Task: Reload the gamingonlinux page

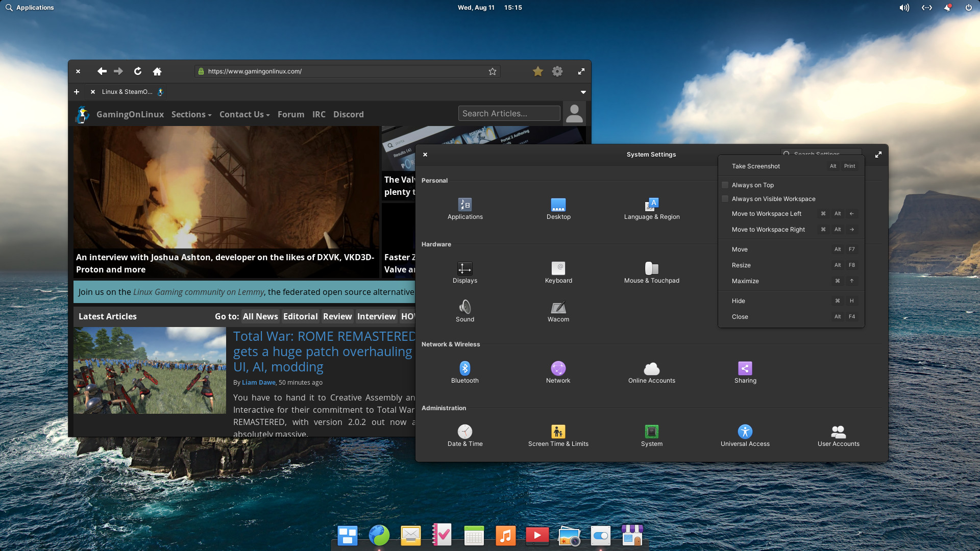Action: (x=138, y=71)
